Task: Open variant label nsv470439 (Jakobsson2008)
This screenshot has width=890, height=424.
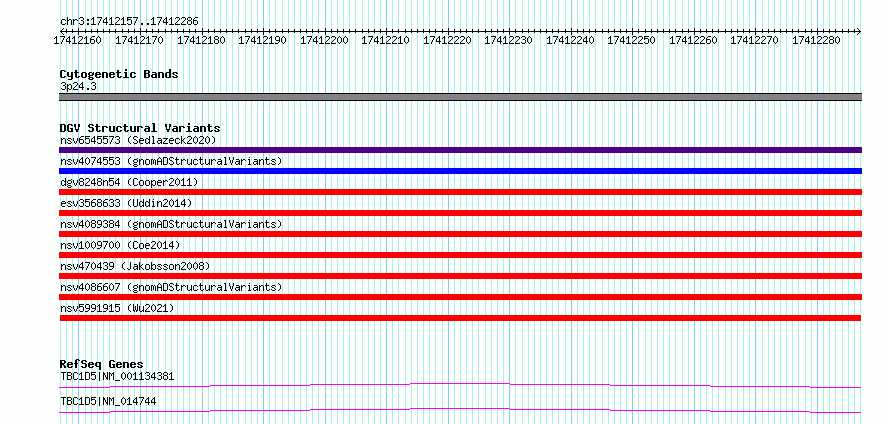Action: tap(135, 266)
